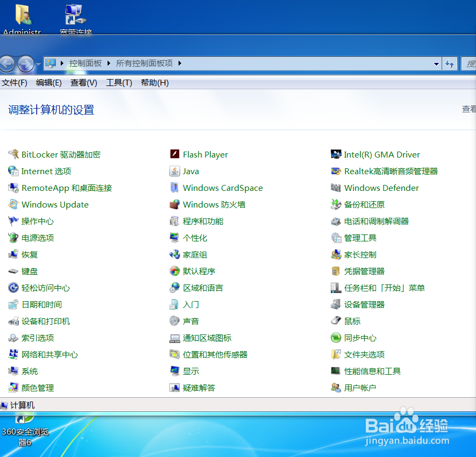Click the Forward navigation button

coord(26,64)
